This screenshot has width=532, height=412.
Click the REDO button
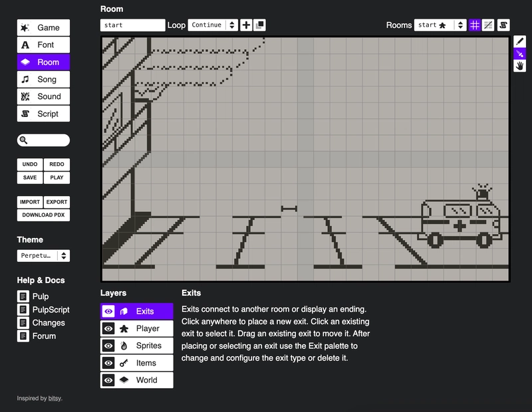tap(57, 164)
